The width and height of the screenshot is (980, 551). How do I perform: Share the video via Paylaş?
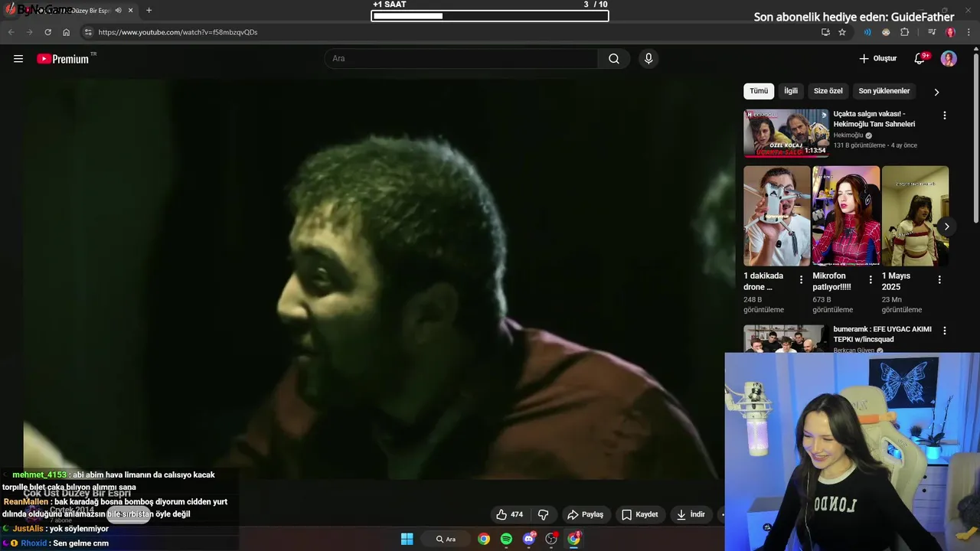[x=585, y=514]
